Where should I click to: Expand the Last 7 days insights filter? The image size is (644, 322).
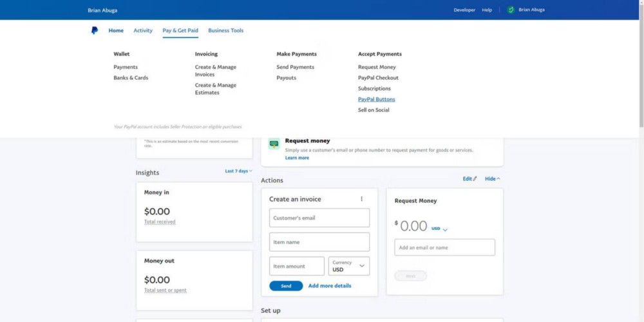pos(238,171)
